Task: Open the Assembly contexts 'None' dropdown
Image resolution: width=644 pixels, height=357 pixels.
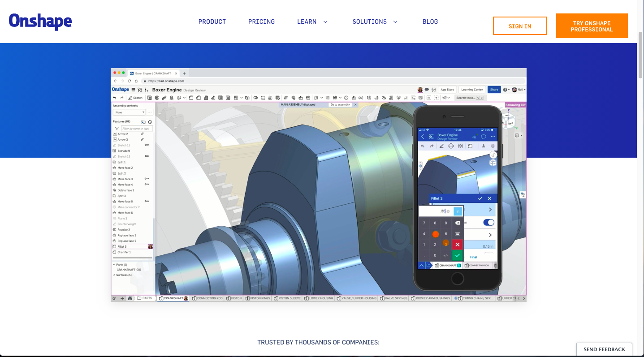Action: click(x=129, y=112)
